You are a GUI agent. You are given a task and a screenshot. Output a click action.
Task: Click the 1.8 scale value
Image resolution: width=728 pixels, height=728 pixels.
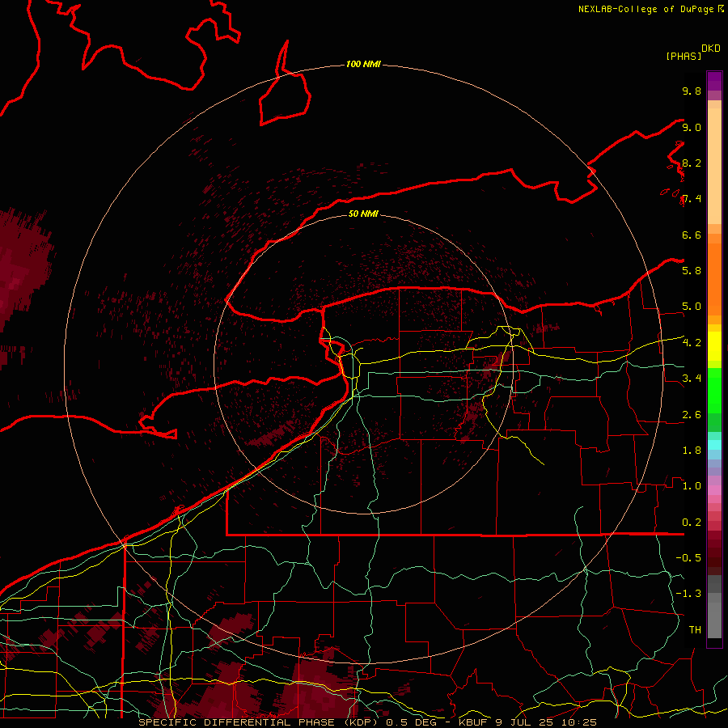tap(692, 450)
